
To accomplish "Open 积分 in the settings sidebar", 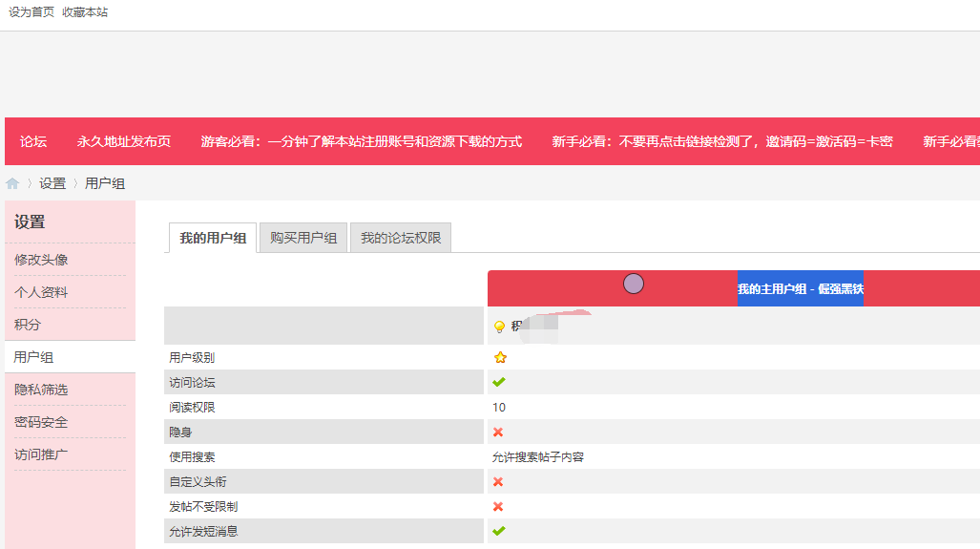I will (28, 325).
